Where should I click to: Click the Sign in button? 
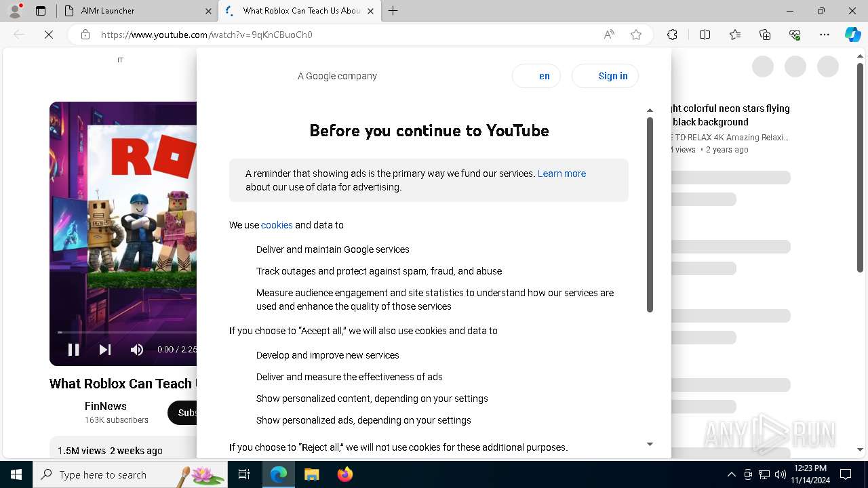tap(605, 76)
